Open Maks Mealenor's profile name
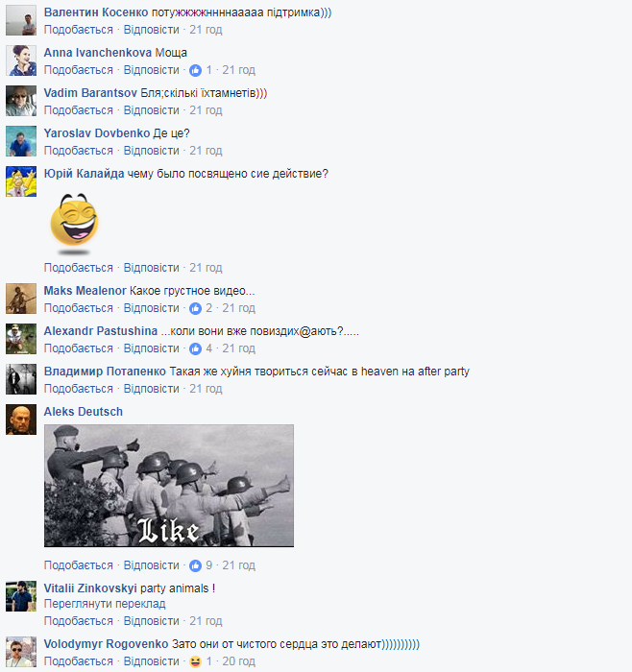Viewport: 632px width, 672px height. click(85, 291)
